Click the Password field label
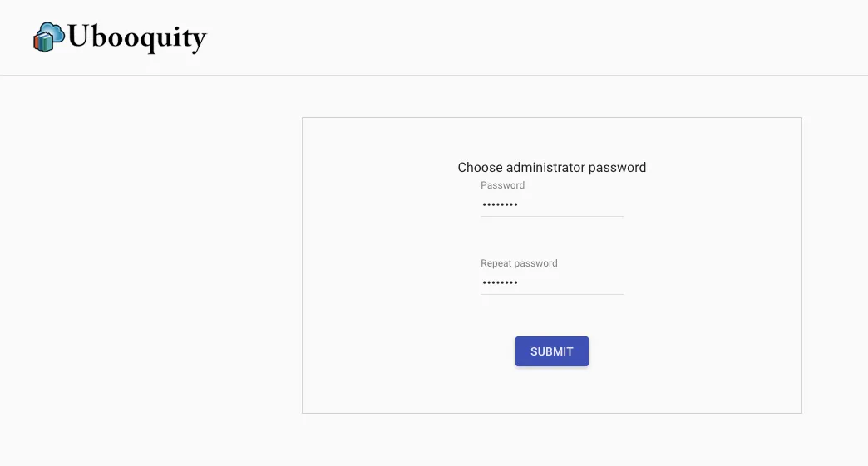Screen dimensions: 868x466 pyautogui.click(x=503, y=185)
